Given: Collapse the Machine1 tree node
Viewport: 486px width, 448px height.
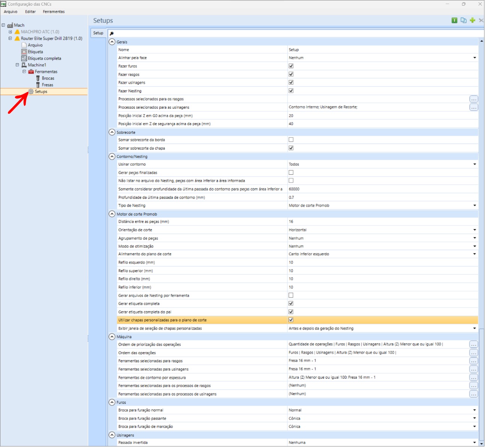Looking at the screenshot, I should point(17,65).
